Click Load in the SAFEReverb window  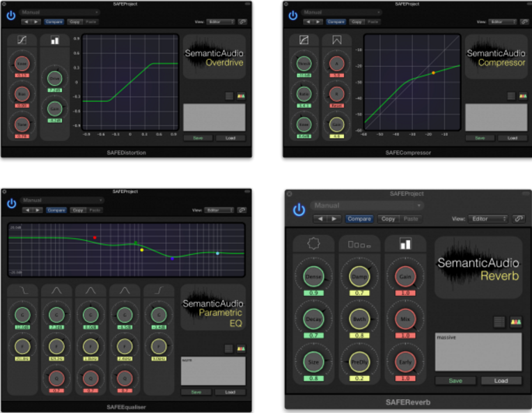(501, 381)
